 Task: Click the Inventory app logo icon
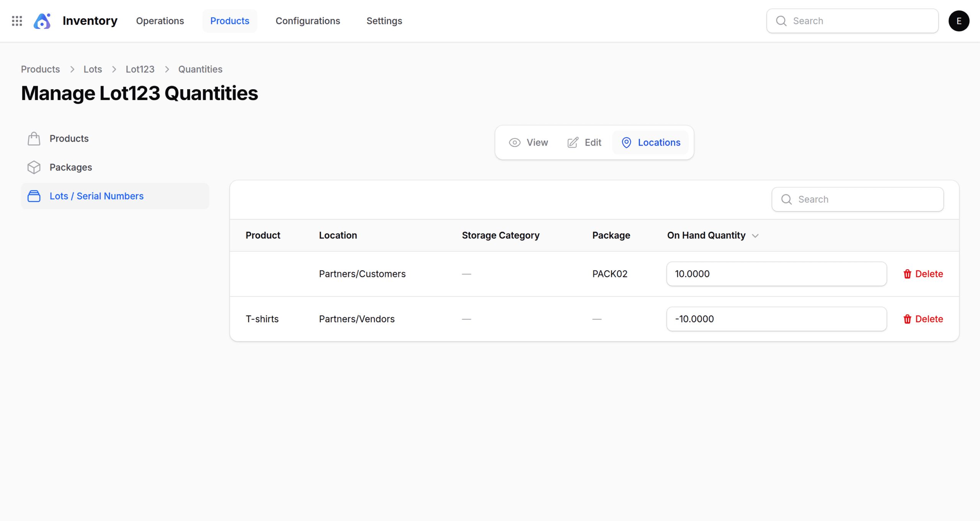42,21
